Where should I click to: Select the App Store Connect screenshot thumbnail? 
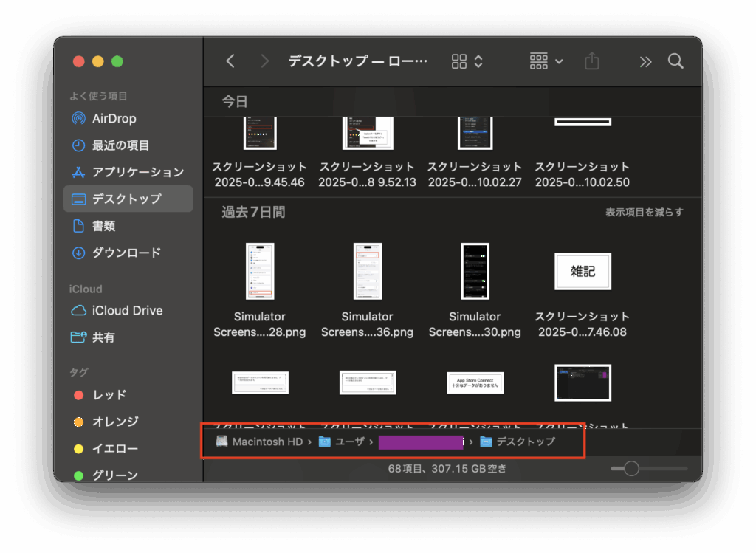(x=475, y=382)
